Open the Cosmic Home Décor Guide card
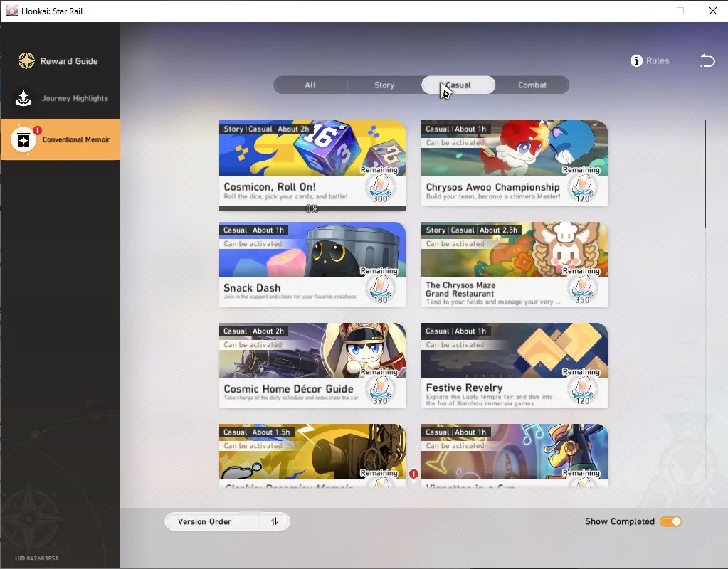Image resolution: width=728 pixels, height=569 pixels. pos(312,366)
